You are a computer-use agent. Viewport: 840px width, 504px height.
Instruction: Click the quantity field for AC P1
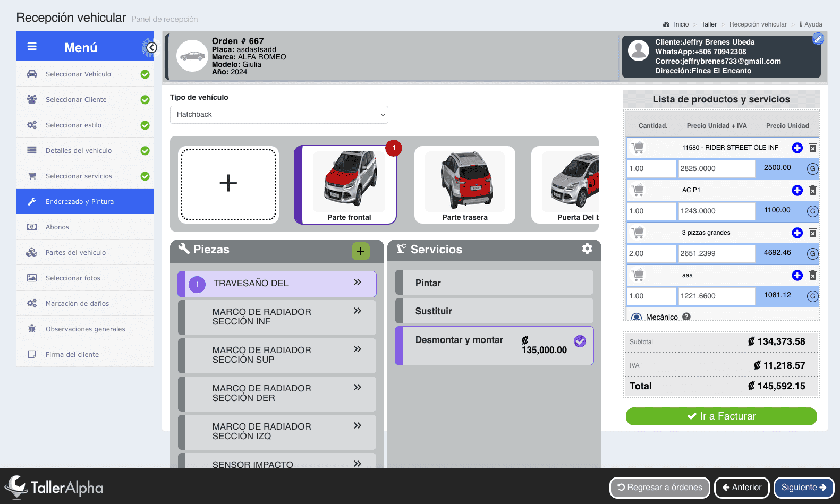(x=651, y=211)
